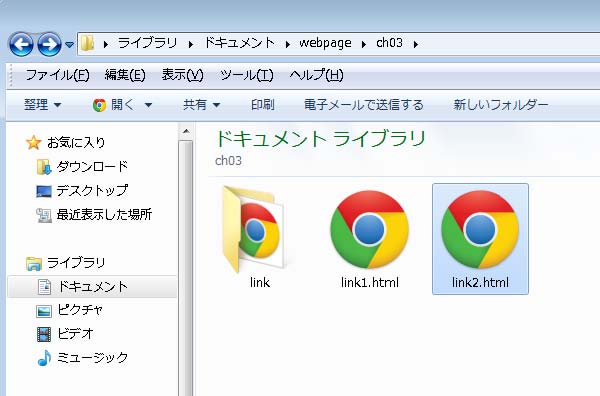The height and width of the screenshot is (396, 600).
Task: Click webpage in the address breadcrumb
Action: point(325,42)
